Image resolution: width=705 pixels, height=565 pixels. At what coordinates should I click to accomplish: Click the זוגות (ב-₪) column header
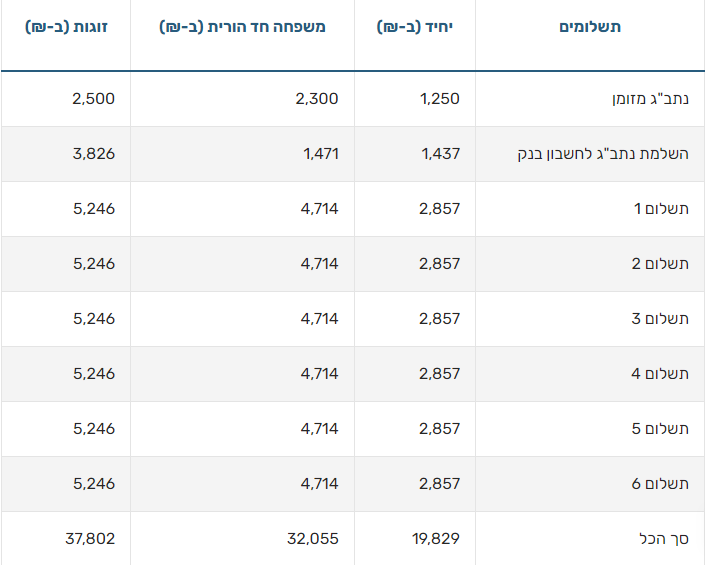(x=66, y=27)
